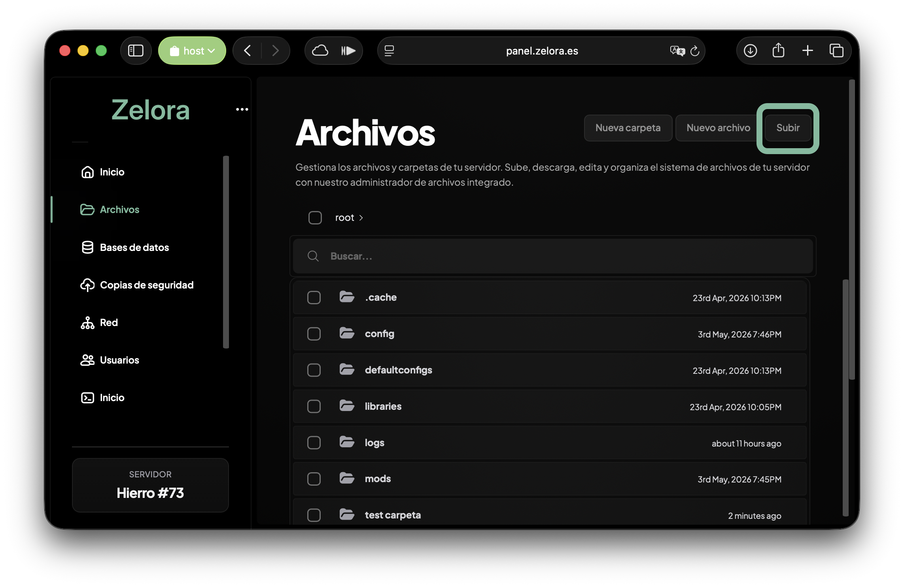The height and width of the screenshot is (588, 904).
Task: Go forward with the browser forward arrow
Action: point(275,51)
